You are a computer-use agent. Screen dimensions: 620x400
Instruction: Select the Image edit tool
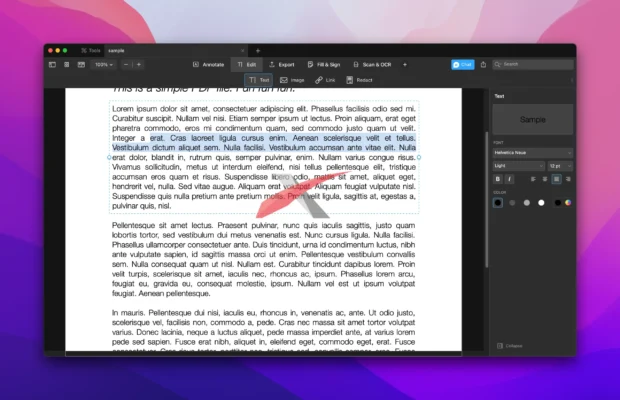coord(292,80)
